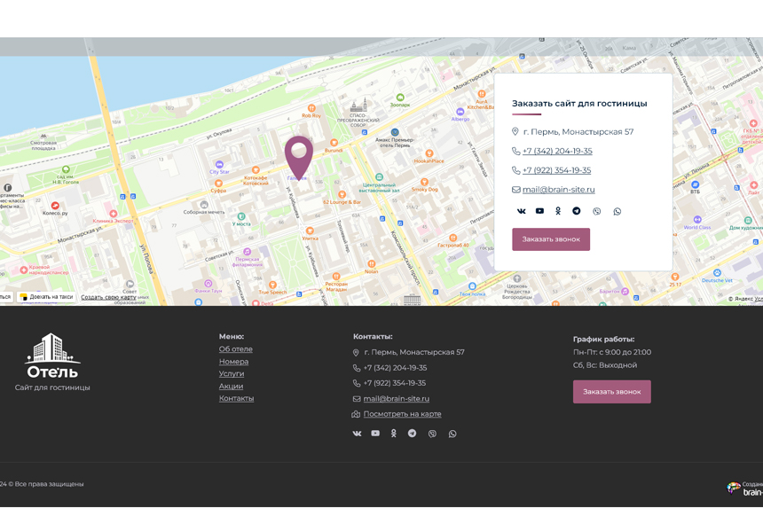The height and width of the screenshot is (532, 763).
Task: Call +7 (342) 204-19-35 from map card
Action: pos(557,152)
